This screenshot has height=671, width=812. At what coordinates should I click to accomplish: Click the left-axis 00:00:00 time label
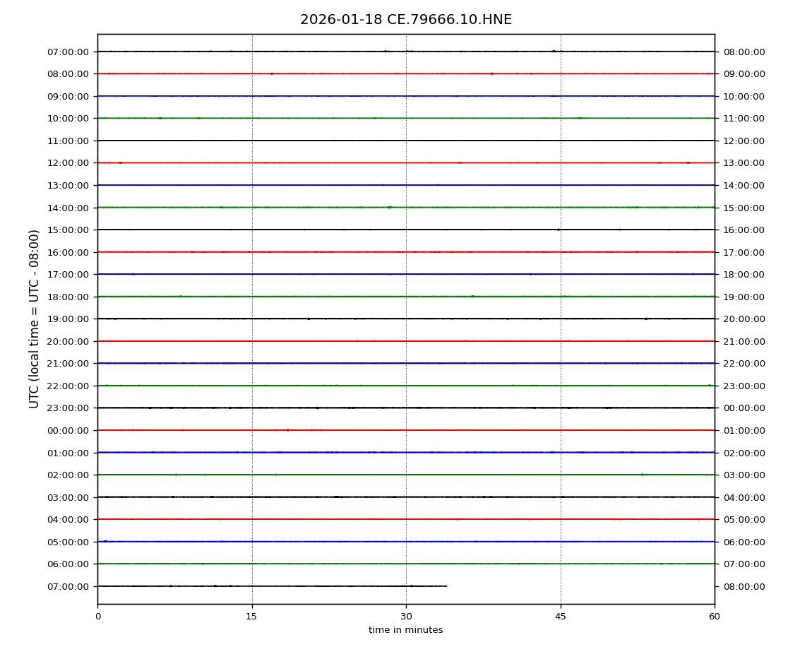68,430
